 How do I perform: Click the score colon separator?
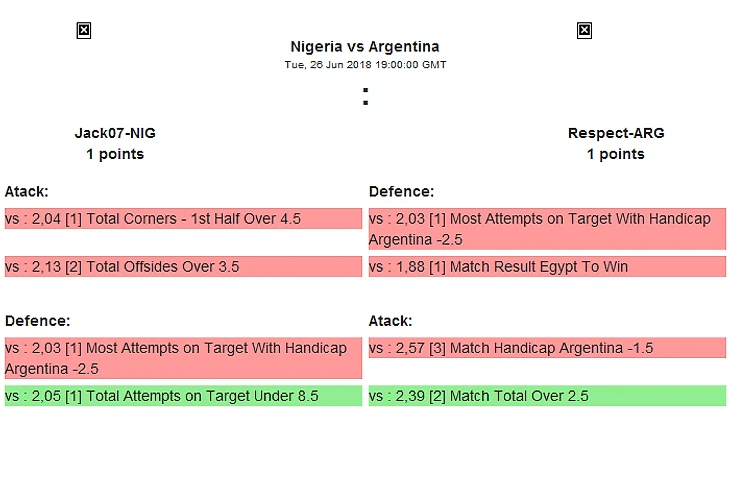[366, 97]
